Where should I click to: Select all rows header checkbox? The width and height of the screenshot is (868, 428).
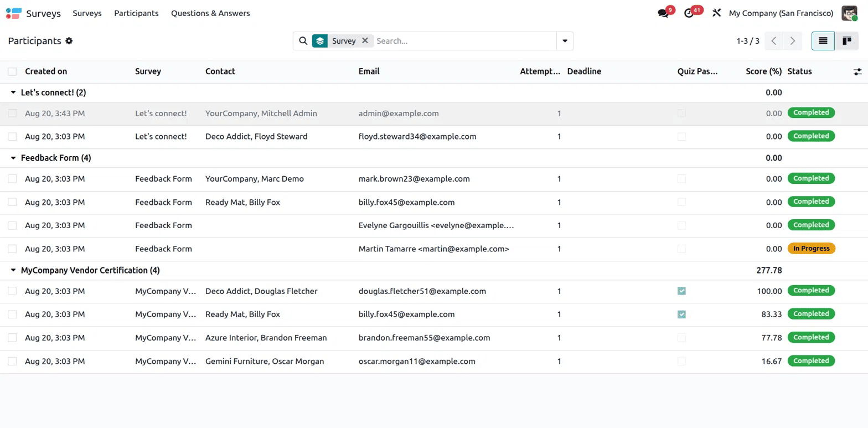[12, 71]
